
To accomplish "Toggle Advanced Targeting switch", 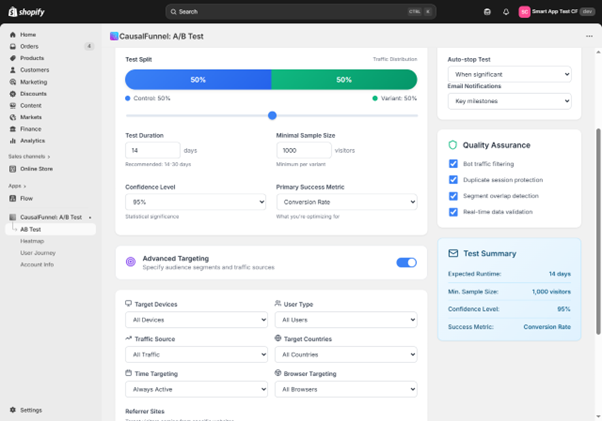I will (x=406, y=262).
